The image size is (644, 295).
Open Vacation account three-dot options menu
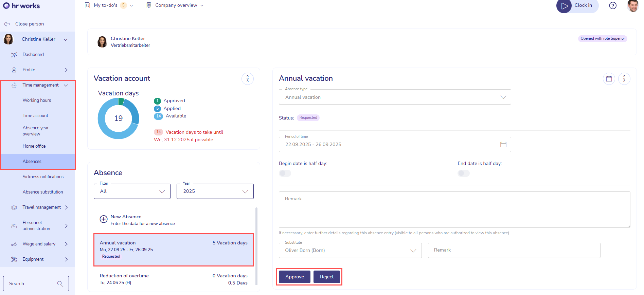(247, 79)
